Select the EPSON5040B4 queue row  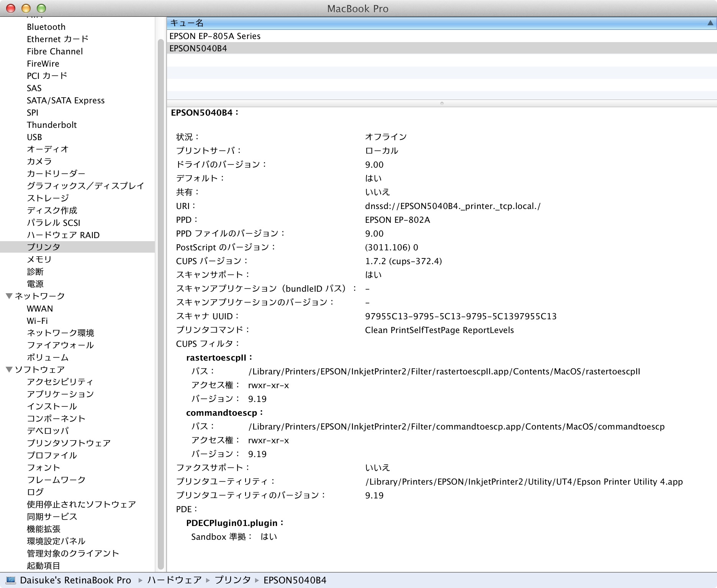(x=198, y=48)
